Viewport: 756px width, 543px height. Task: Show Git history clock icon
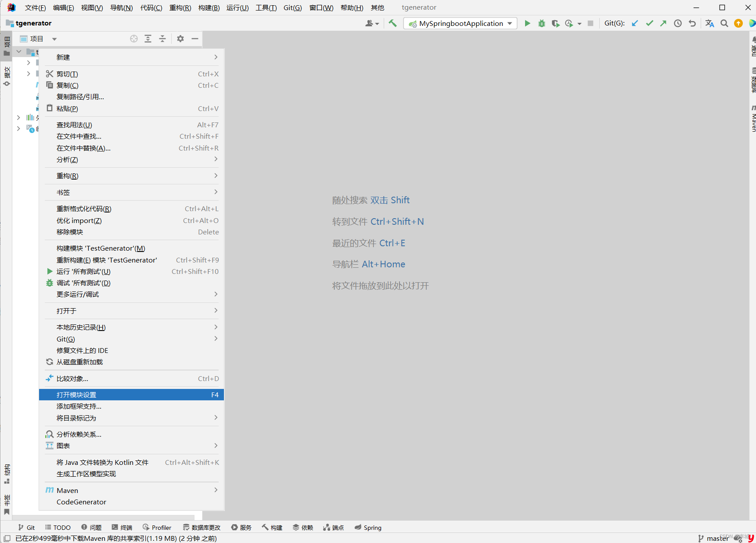click(678, 23)
